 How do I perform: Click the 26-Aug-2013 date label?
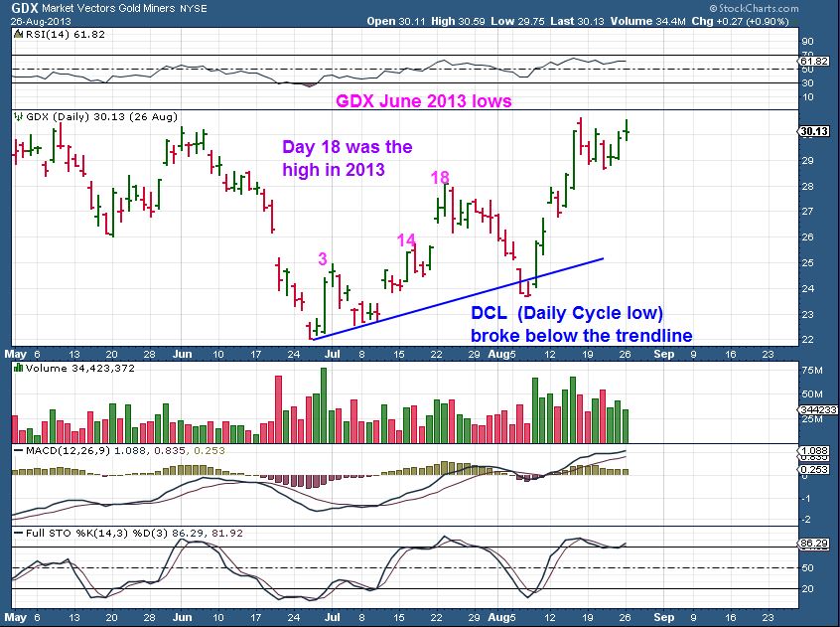(41, 22)
